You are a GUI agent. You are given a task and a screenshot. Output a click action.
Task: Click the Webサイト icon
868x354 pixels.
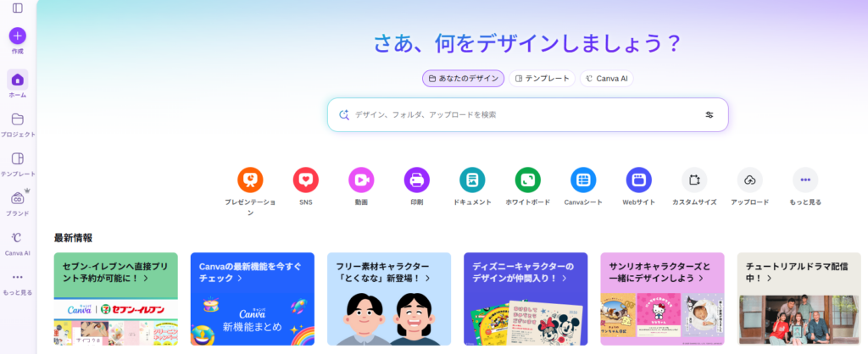(x=639, y=180)
